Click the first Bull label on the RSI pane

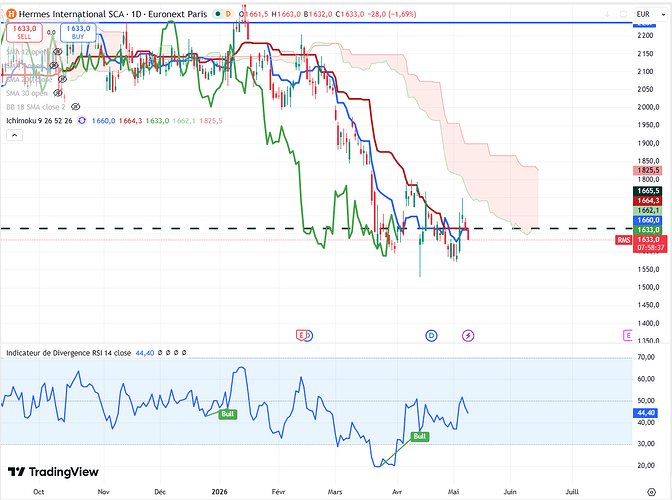point(227,414)
